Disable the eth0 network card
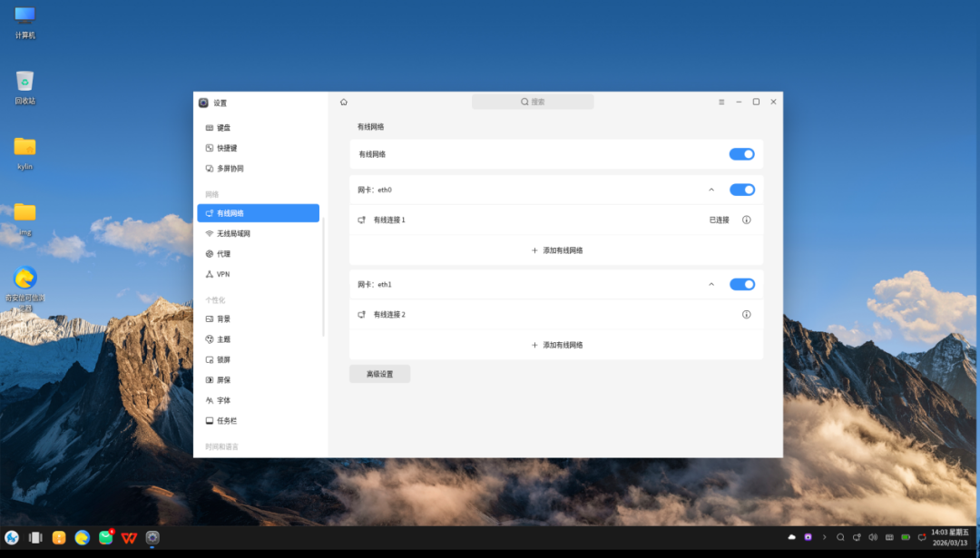This screenshot has height=558, width=980. (x=742, y=190)
